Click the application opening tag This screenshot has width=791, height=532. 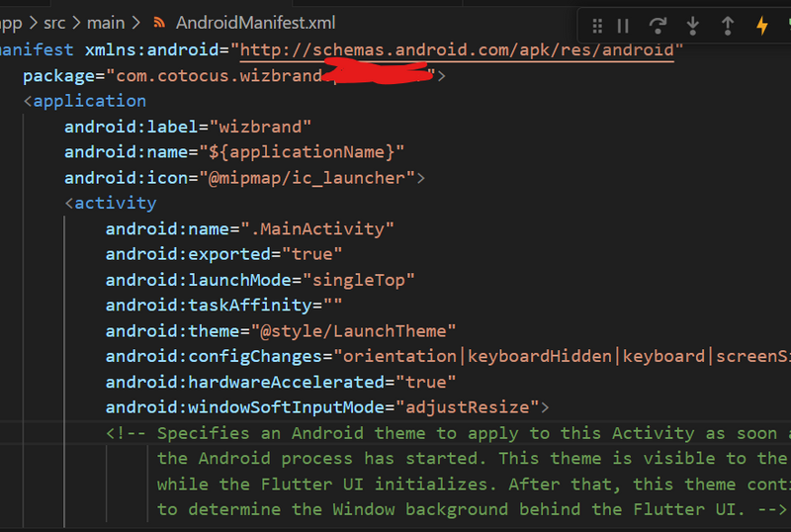pos(89,101)
